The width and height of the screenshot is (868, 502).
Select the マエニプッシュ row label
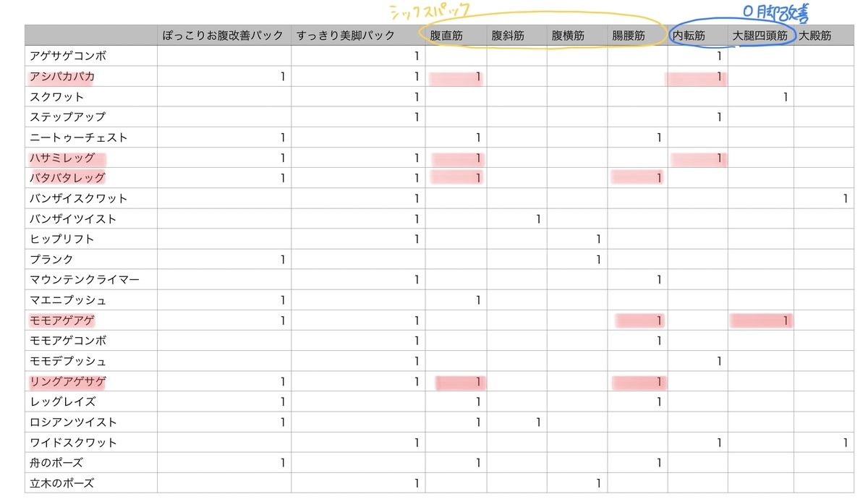[68, 299]
